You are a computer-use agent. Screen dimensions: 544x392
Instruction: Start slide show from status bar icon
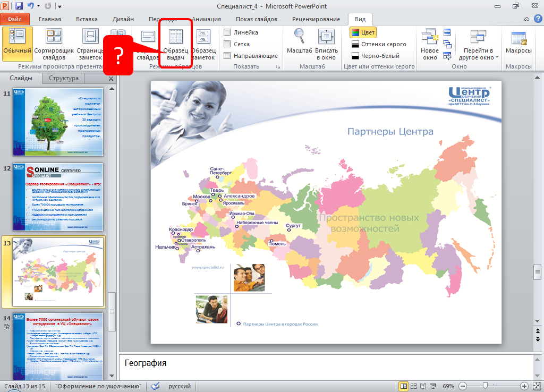pyautogui.click(x=433, y=386)
